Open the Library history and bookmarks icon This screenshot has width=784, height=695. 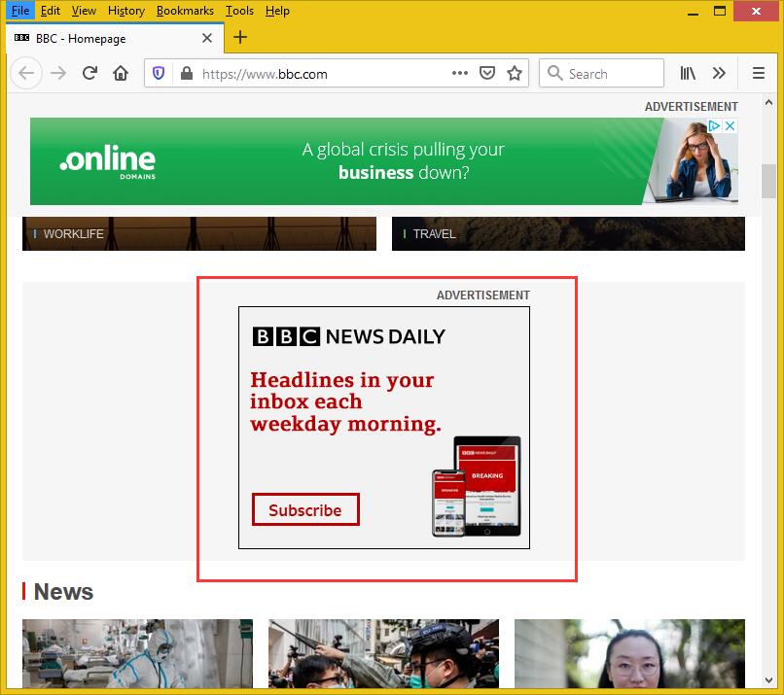coord(688,74)
